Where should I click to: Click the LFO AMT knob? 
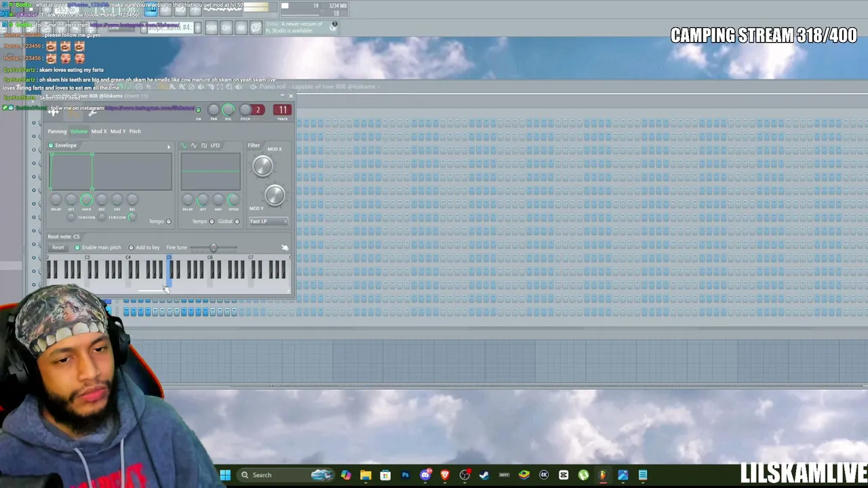tap(218, 200)
